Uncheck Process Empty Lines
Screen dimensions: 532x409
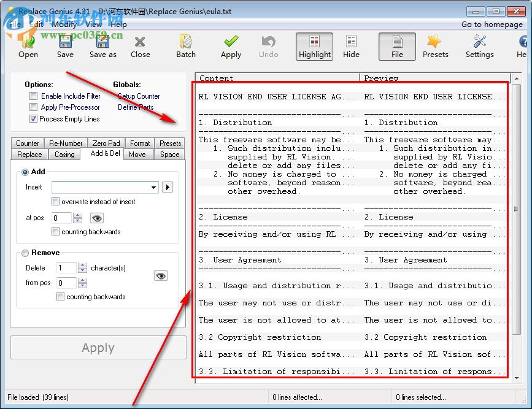(33, 119)
